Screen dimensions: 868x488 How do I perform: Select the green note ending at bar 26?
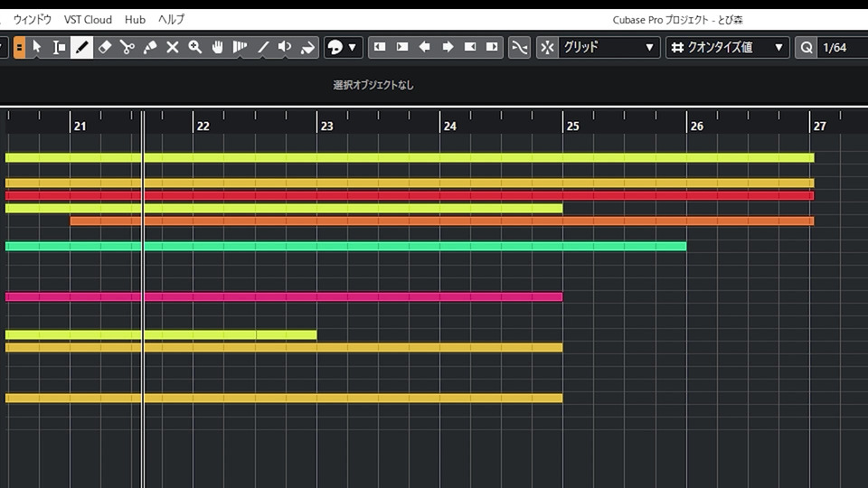pos(346,246)
